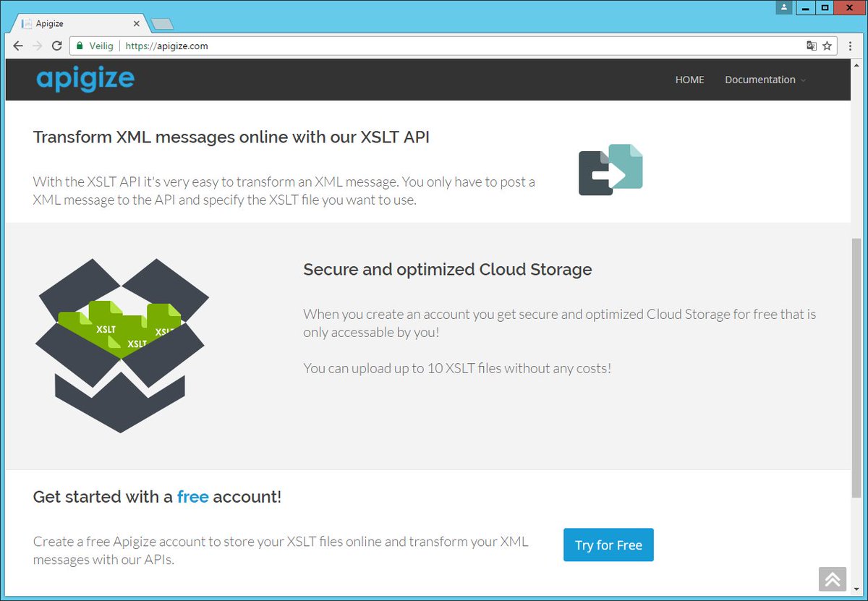Click heading "Transform XML messages online with our XSLT API"
Viewport: 868px width, 601px height.
click(x=231, y=137)
